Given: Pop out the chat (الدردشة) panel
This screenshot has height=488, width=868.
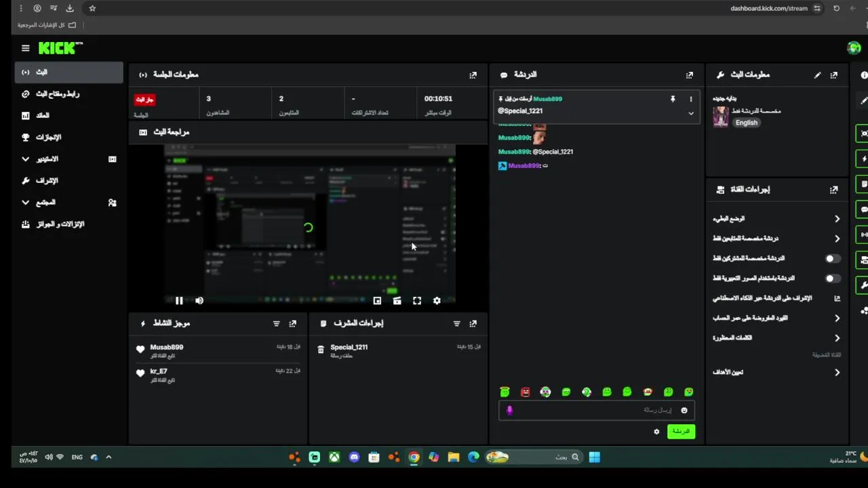Looking at the screenshot, I should point(690,75).
